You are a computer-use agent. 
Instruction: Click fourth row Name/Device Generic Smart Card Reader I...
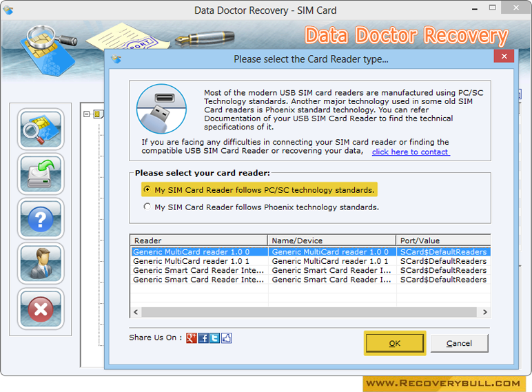[x=332, y=280]
